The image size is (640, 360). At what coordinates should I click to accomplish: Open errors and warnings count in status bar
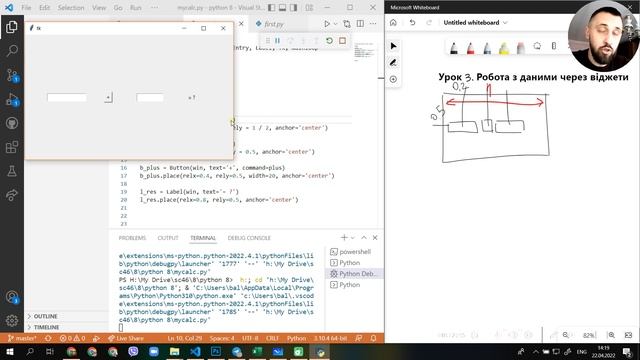click(72, 338)
